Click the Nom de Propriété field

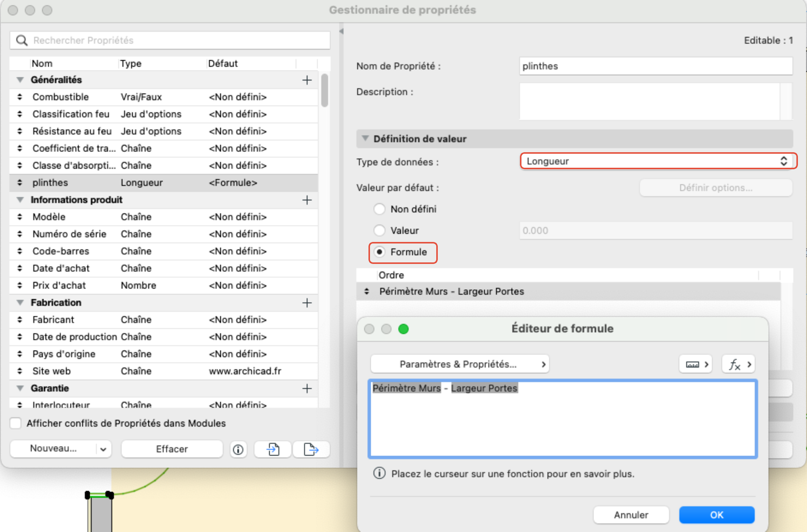(x=656, y=66)
